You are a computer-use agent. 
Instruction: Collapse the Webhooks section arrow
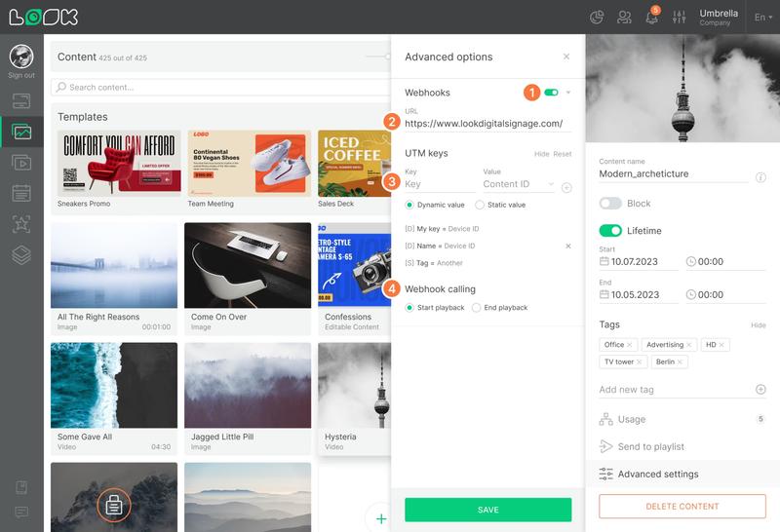(568, 93)
